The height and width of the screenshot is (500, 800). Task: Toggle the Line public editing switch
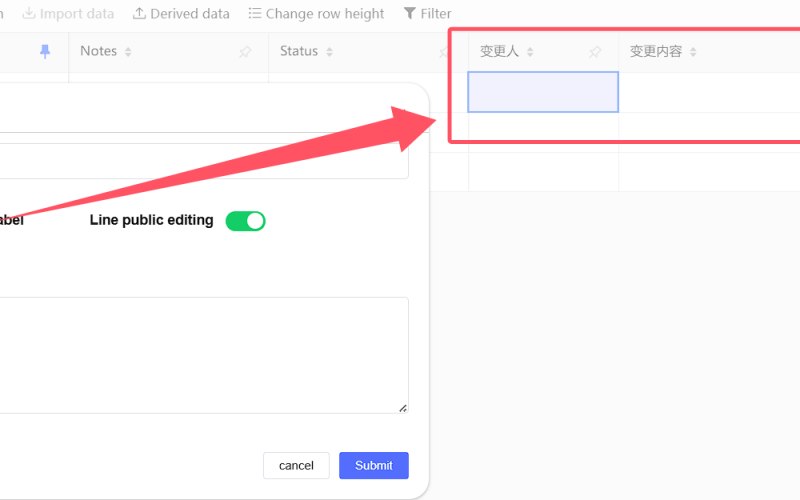(x=245, y=221)
